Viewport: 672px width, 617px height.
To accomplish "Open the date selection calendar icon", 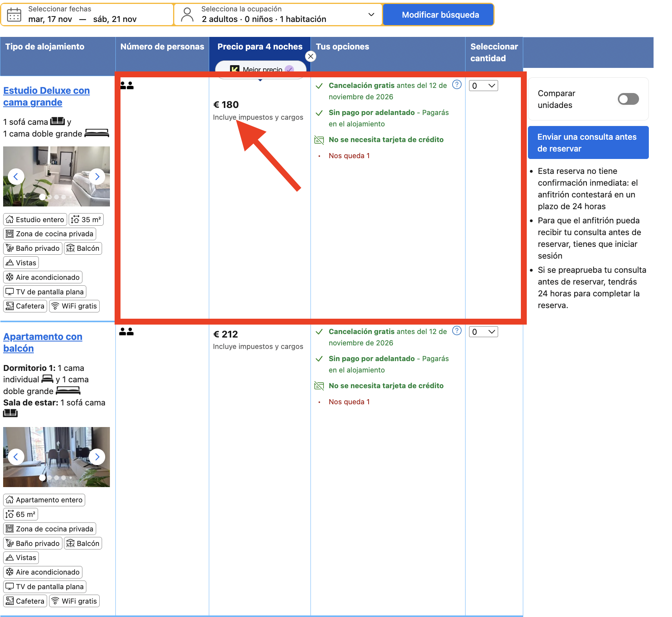I will 14,15.
